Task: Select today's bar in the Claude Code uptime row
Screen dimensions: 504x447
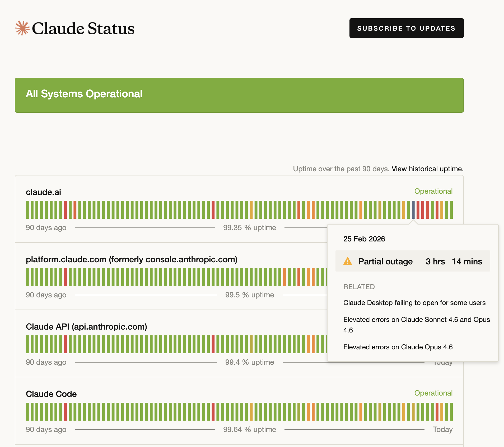Action: pyautogui.click(x=451, y=412)
